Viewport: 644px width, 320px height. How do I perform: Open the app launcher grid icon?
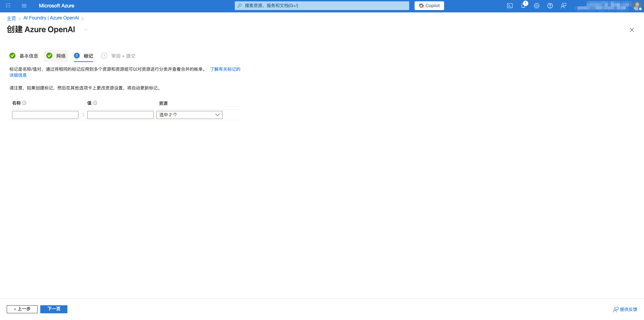8,5
